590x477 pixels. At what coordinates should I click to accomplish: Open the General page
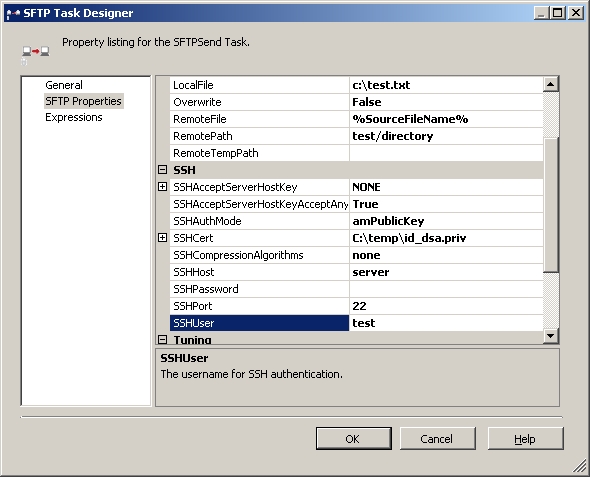click(x=64, y=85)
